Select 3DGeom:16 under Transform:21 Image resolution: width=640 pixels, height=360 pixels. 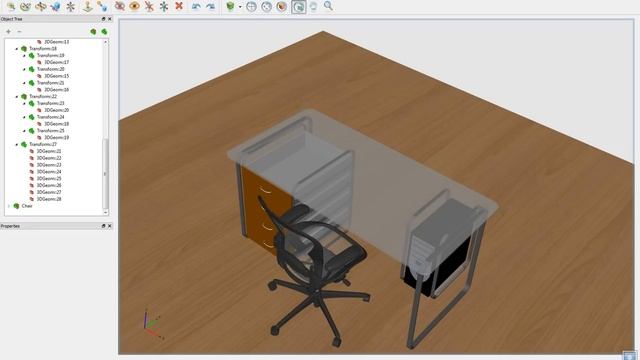56,89
